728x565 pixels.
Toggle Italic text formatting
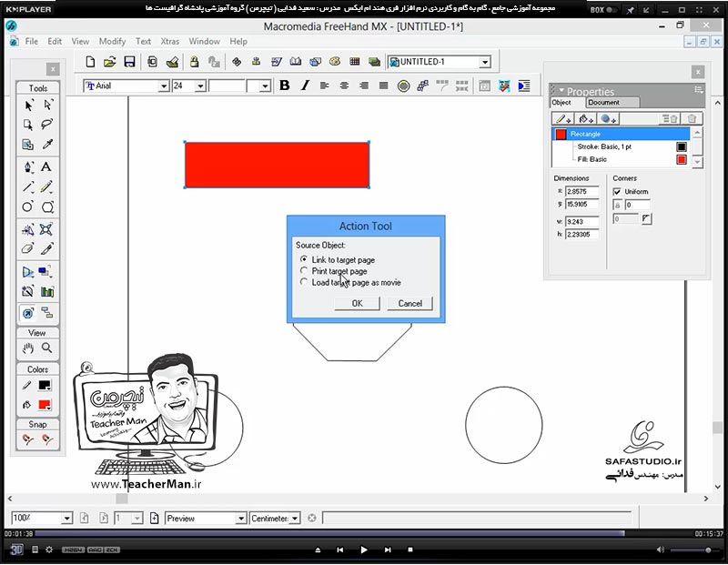point(305,86)
